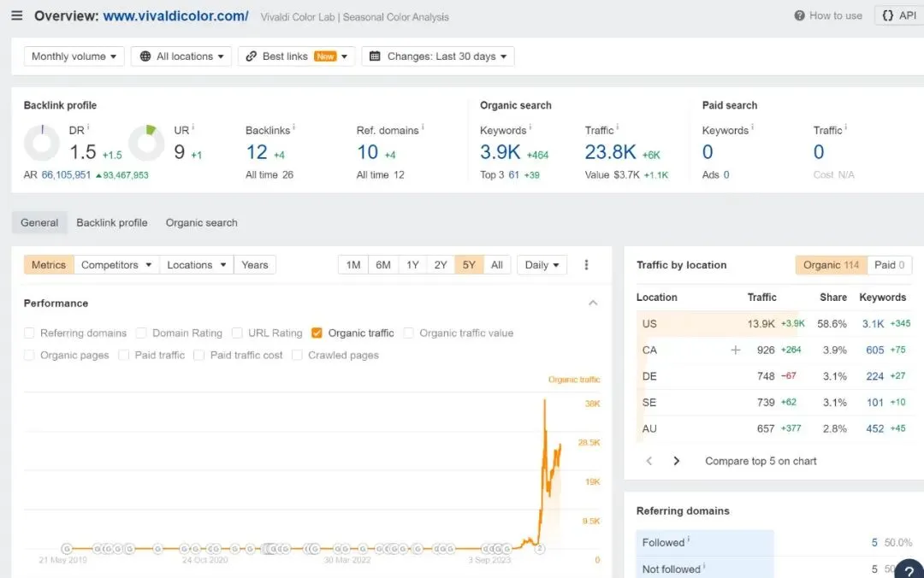Switch to the Organic search tab
Image resolution: width=924 pixels, height=578 pixels.
[x=202, y=222]
